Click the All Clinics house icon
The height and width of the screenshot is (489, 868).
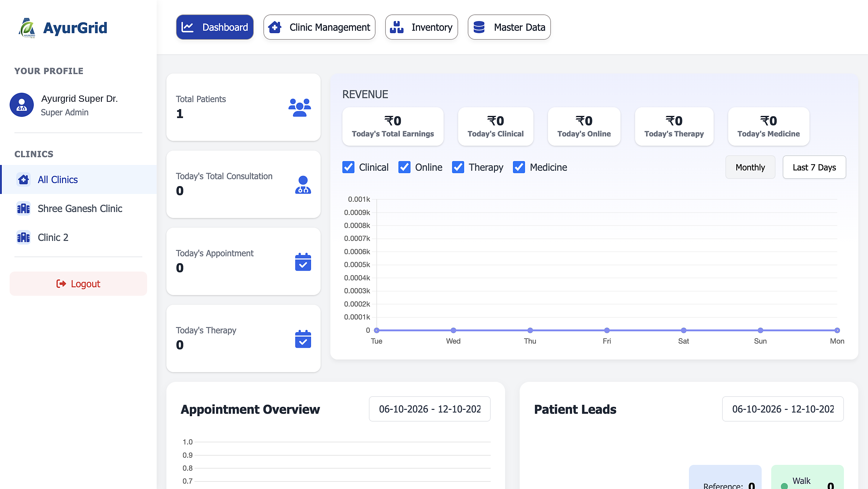click(x=24, y=179)
